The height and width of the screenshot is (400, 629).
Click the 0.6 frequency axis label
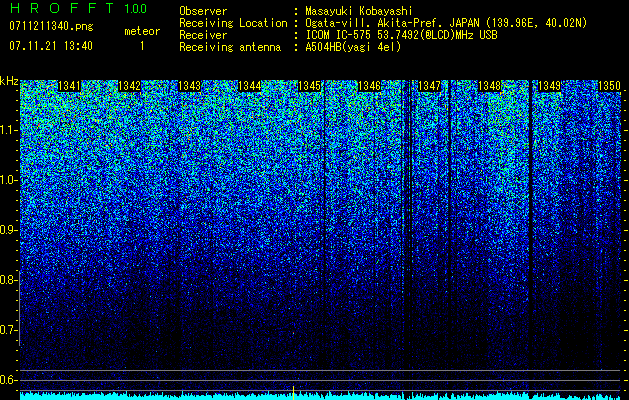pos(8,380)
